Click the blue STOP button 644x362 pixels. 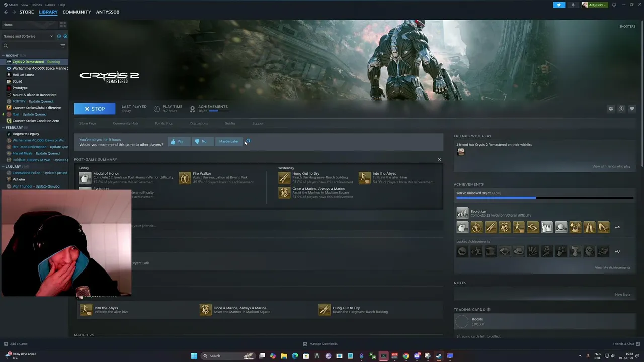point(95,109)
